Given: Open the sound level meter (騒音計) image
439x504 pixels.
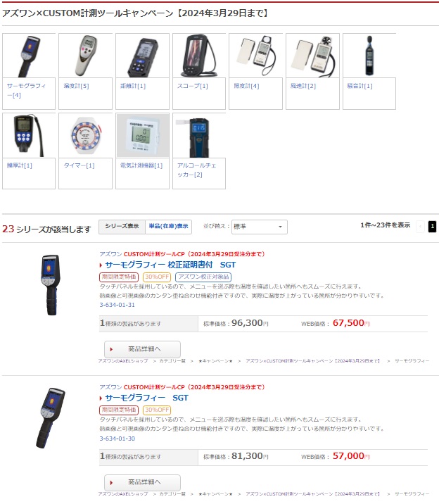Looking at the screenshot, I should 369,56.
